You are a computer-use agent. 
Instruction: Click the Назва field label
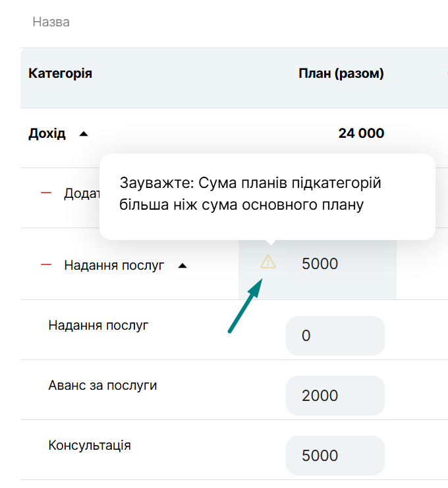(x=51, y=22)
